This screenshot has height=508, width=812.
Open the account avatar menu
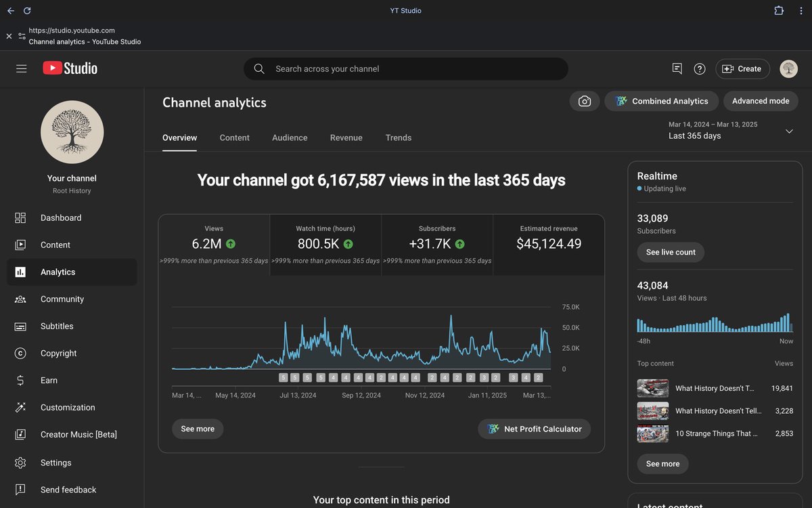pos(788,68)
